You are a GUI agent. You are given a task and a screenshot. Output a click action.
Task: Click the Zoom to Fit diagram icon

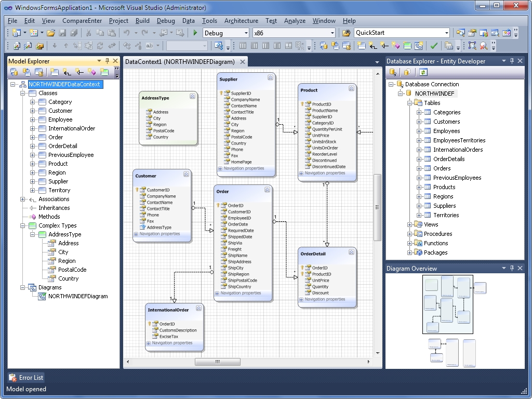click(x=472, y=46)
